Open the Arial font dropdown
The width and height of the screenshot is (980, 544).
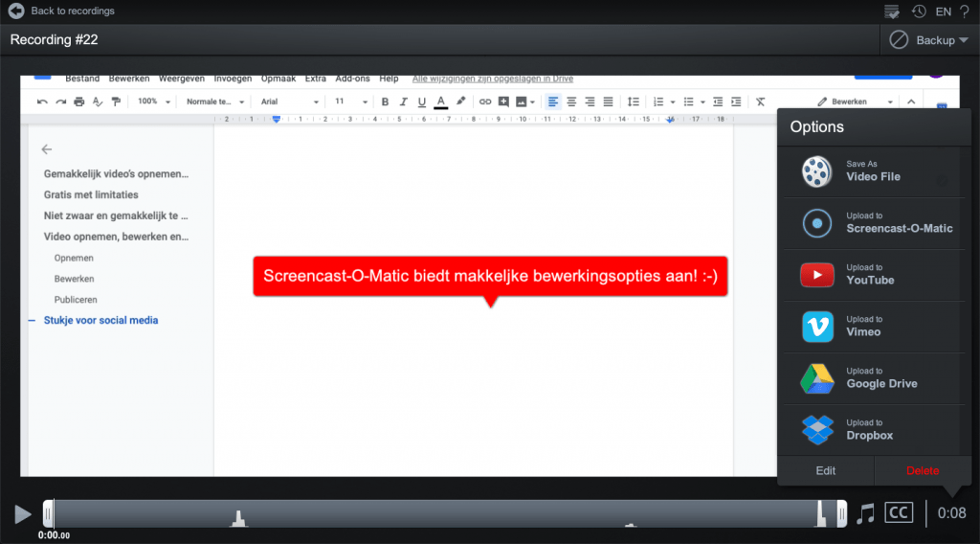[x=289, y=102]
